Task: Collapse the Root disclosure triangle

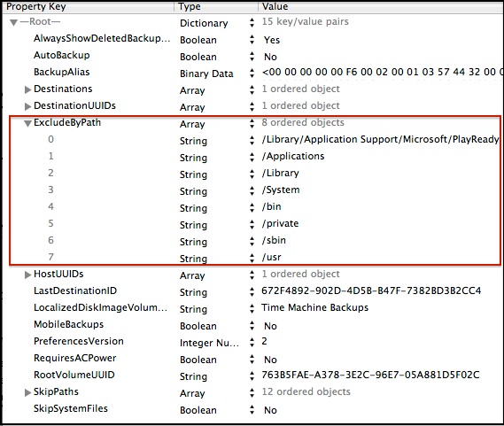Action: pyautogui.click(x=13, y=22)
